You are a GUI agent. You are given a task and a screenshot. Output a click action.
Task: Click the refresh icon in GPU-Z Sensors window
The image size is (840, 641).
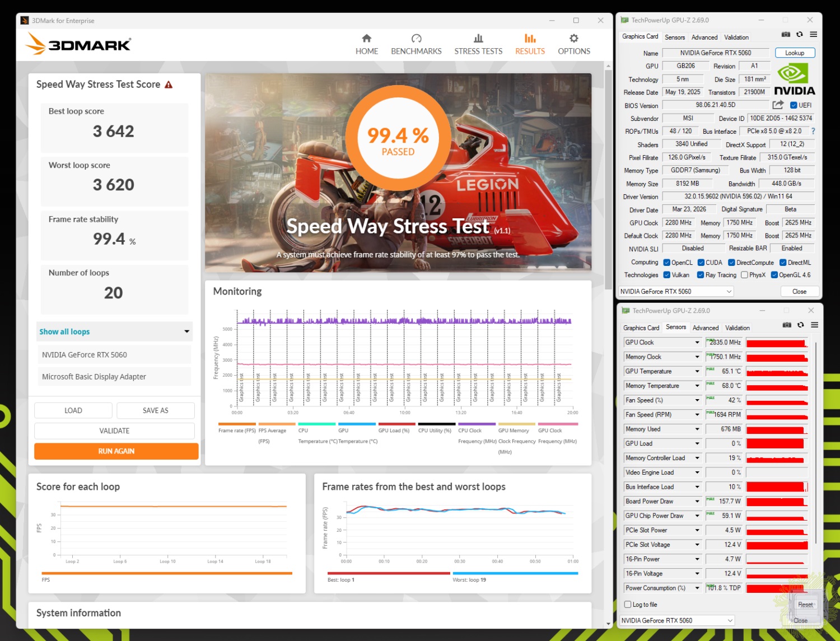tap(801, 325)
